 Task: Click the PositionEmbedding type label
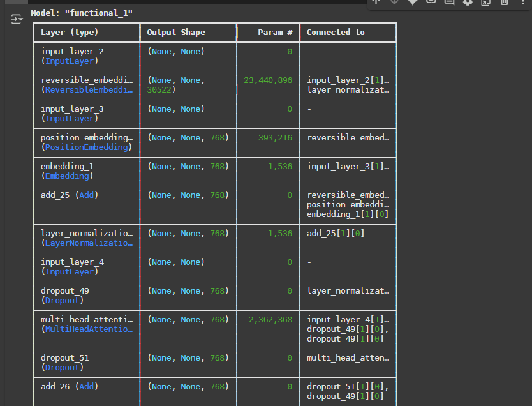click(86, 147)
